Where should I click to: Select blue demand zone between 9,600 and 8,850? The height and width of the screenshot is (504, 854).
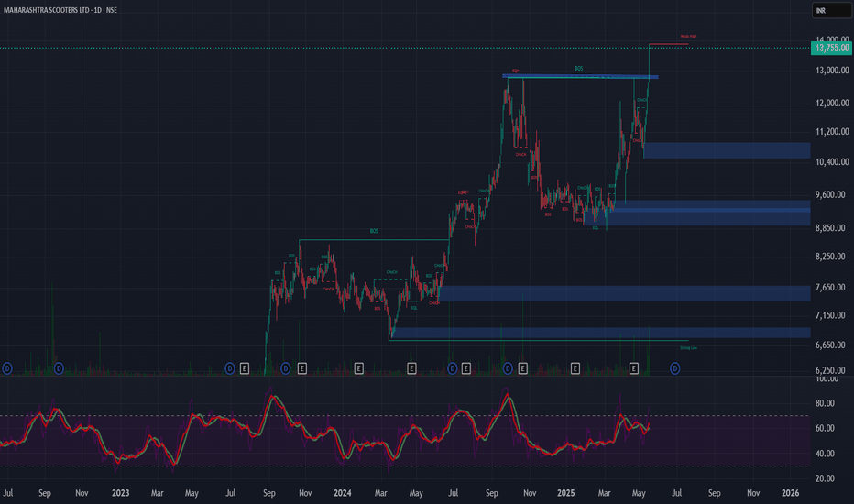pos(696,213)
